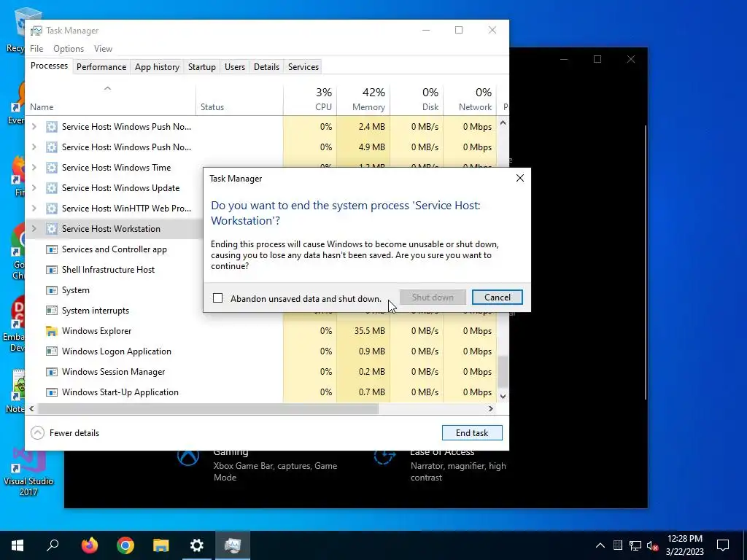Expand Service Host: Workstation row
747x560 pixels.
(34, 228)
